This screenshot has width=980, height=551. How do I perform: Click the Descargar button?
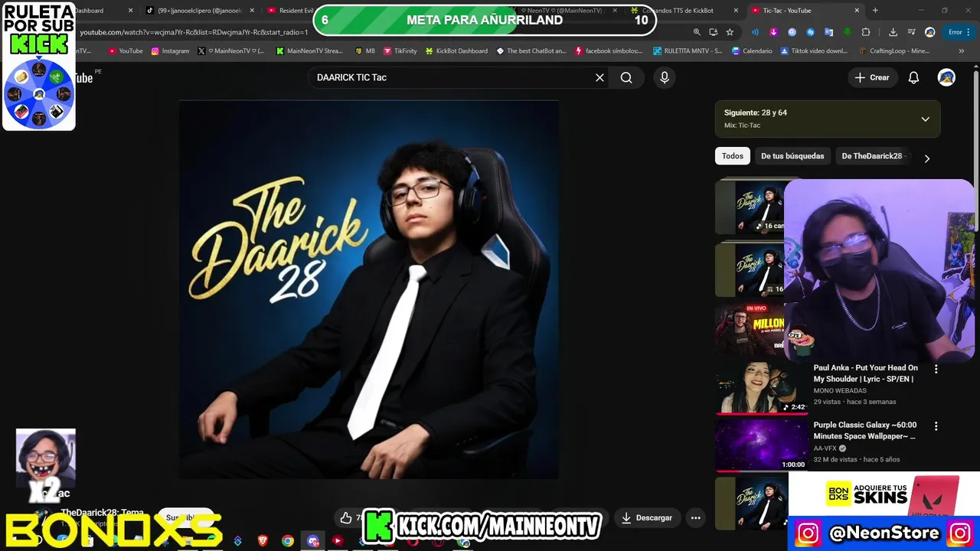coord(646,518)
